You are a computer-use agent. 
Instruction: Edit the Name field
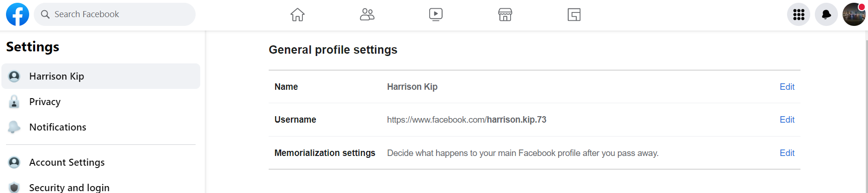coord(787,87)
